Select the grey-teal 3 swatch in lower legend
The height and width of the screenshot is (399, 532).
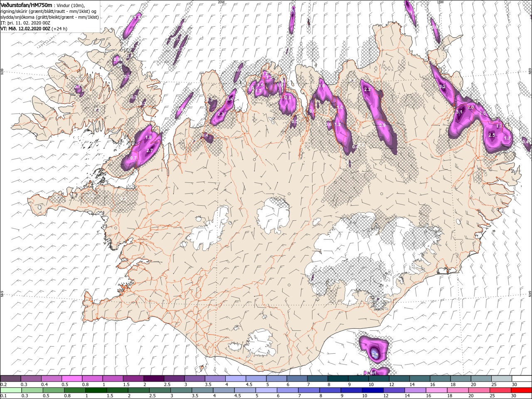tap(181, 390)
